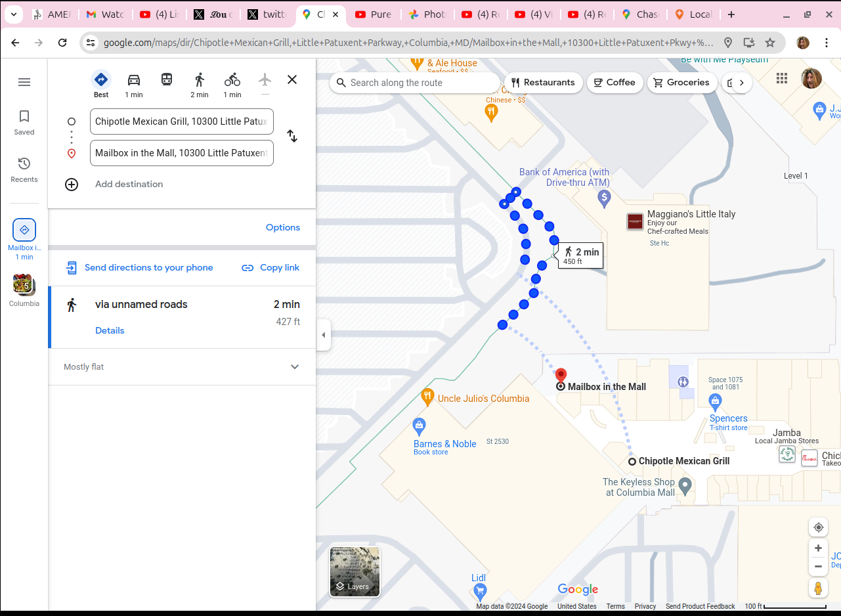Switch to the Chase Maps tab
This screenshot has height=616, width=841.
[x=640, y=14]
